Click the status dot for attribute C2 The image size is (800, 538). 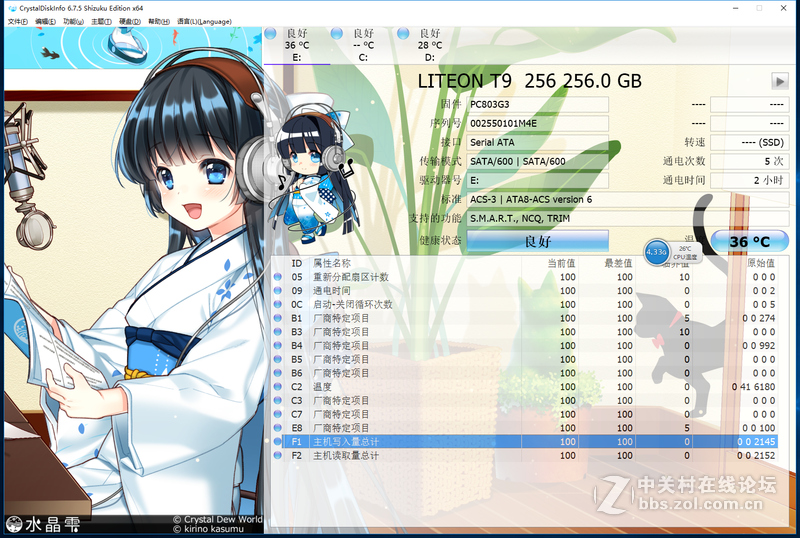278,387
